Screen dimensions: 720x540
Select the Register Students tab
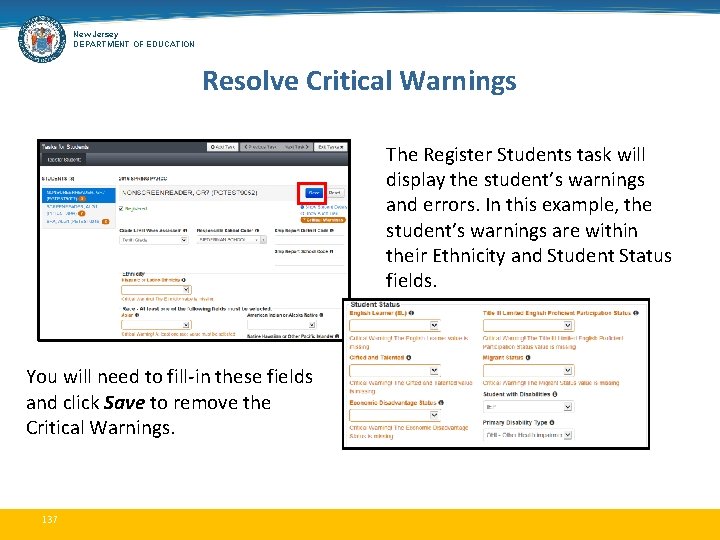(x=64, y=159)
